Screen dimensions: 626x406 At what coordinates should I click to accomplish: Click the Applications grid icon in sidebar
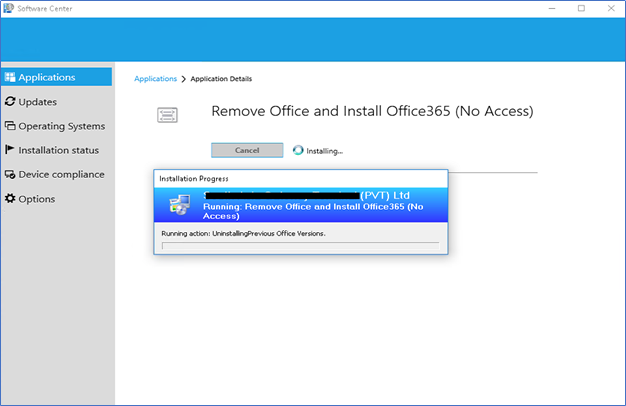10,77
